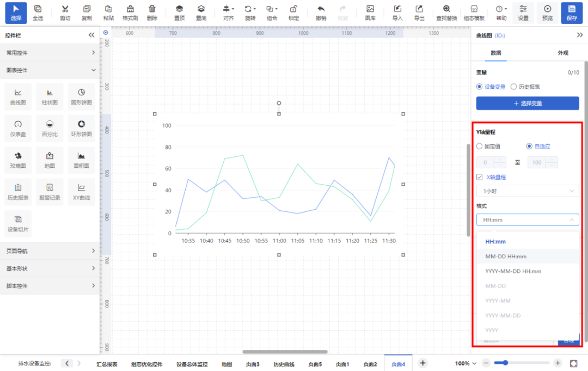This screenshot has height=371, width=588.
Task: Collapse the HH:mm format dropdown
Action: point(528,220)
